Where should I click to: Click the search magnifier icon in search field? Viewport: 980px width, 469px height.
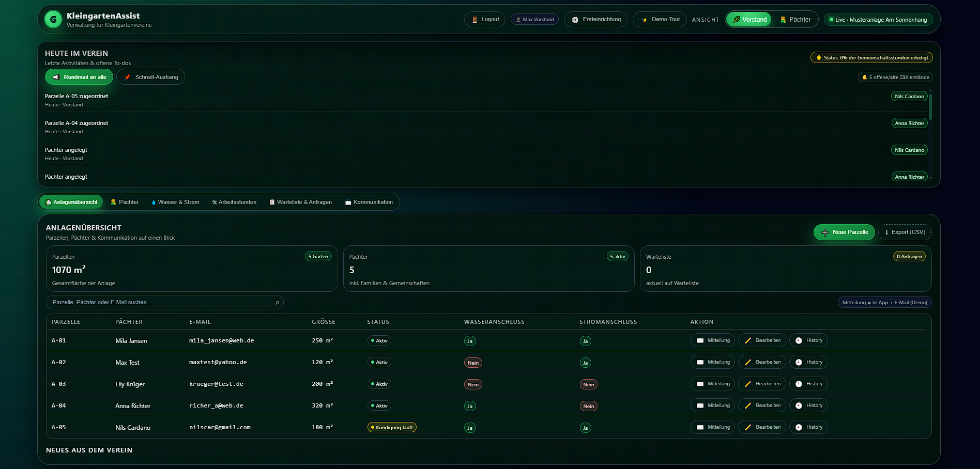tap(278, 303)
